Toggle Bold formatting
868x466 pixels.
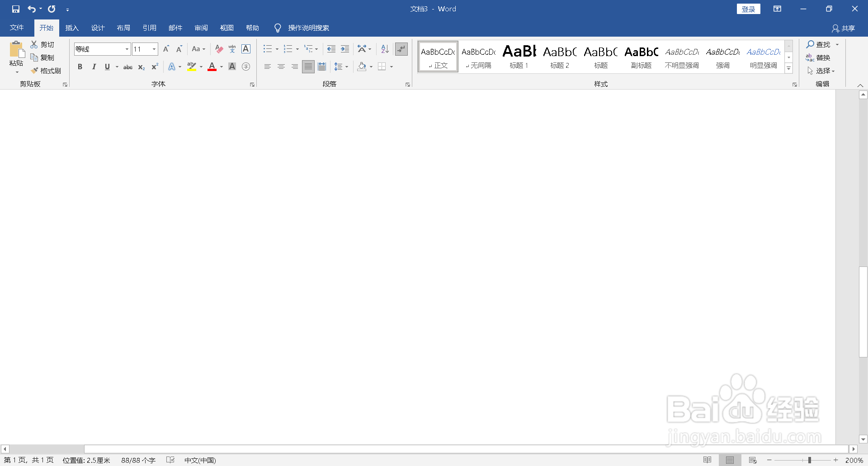tap(80, 67)
